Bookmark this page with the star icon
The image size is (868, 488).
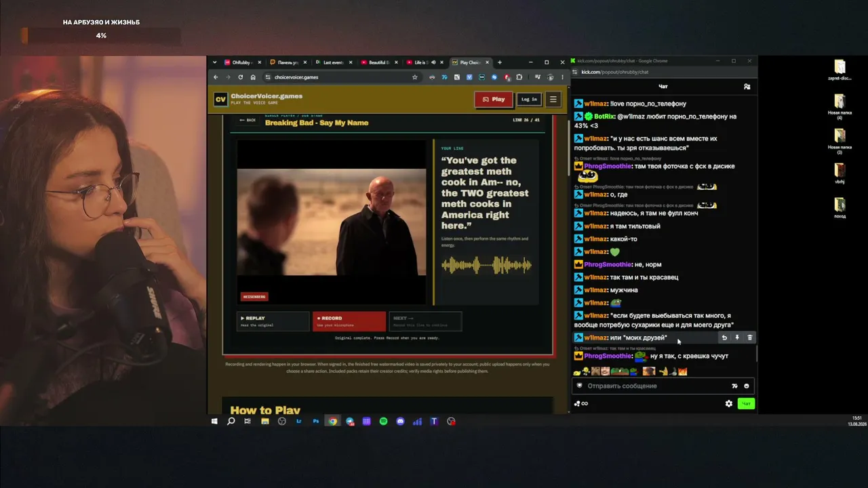[415, 77]
